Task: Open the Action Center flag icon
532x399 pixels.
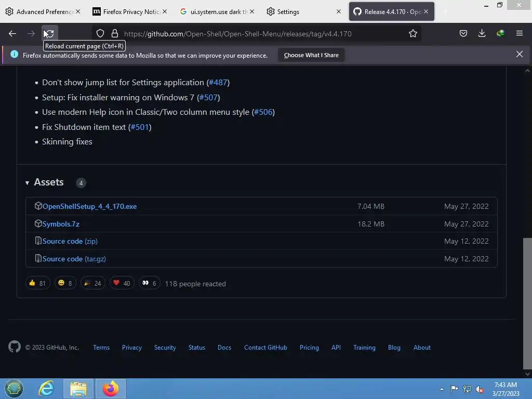Action: click(454, 389)
